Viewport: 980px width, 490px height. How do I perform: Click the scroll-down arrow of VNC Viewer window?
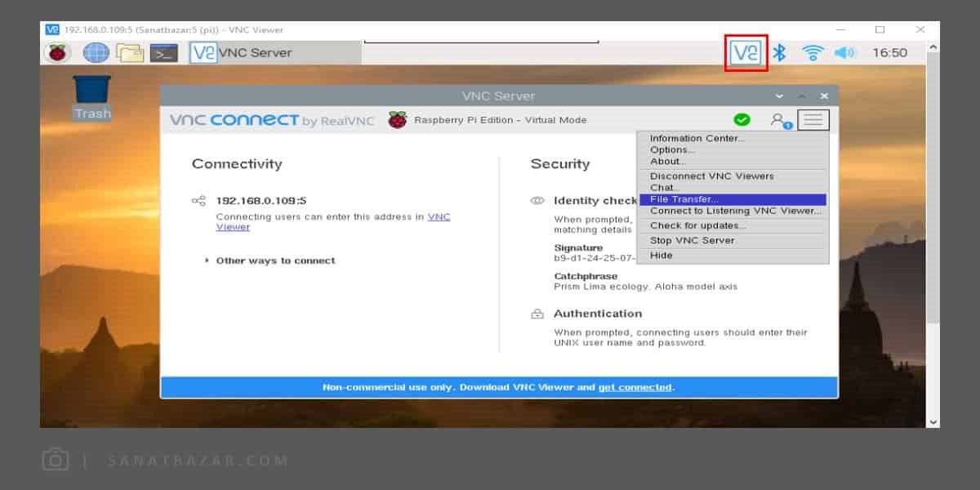click(x=933, y=421)
